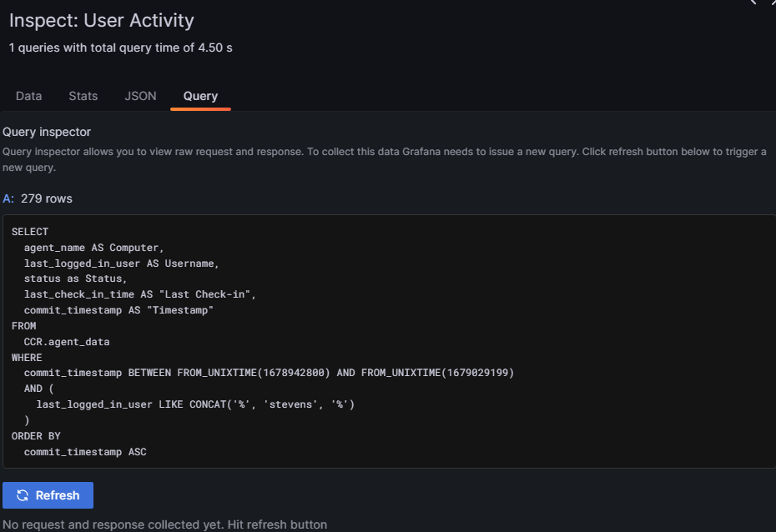Click the SELECT keyword in the query

click(31, 231)
